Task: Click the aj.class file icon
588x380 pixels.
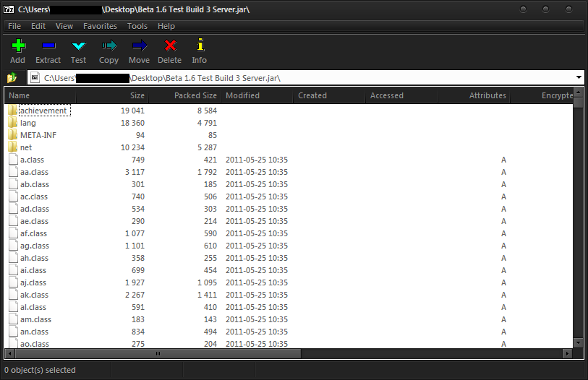Action: [14, 282]
